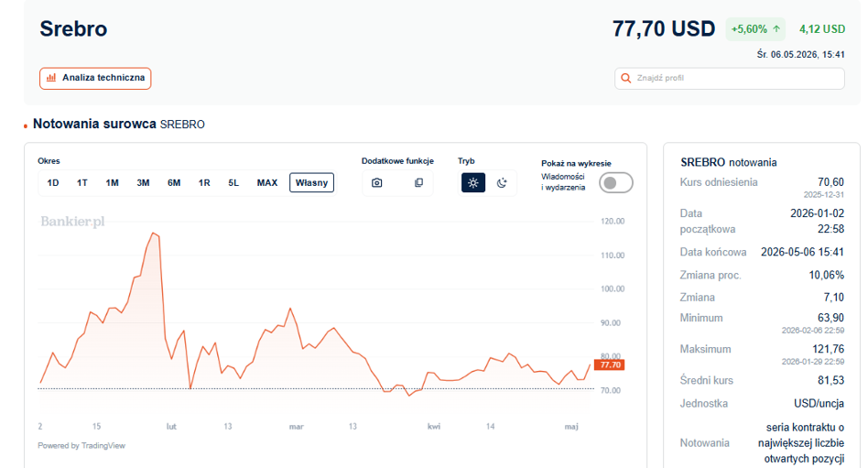Click the 120.00 axis label
Screen dimensions: 868x468
pos(613,221)
